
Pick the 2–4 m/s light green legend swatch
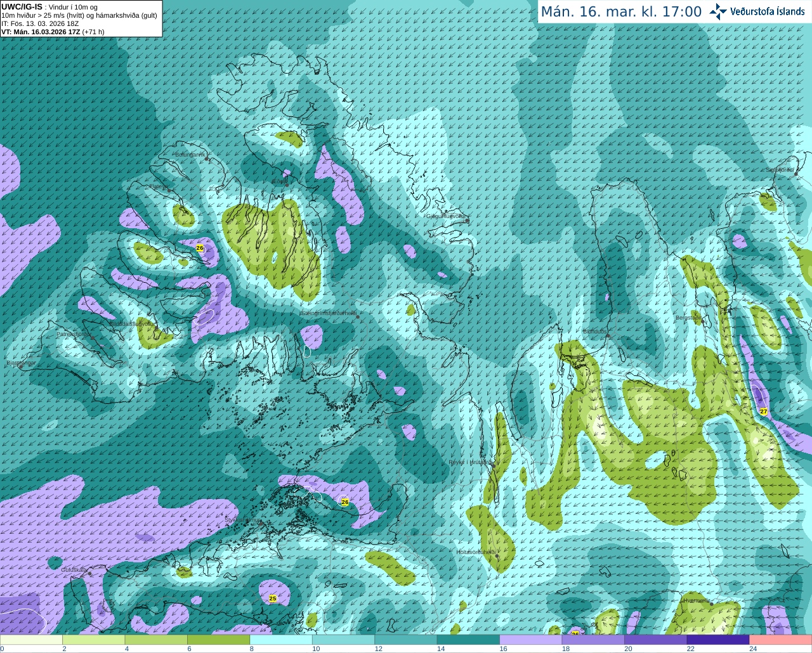93,640
